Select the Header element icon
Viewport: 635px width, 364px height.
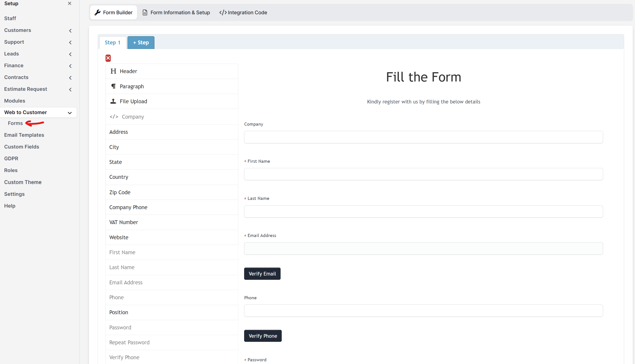(x=113, y=71)
